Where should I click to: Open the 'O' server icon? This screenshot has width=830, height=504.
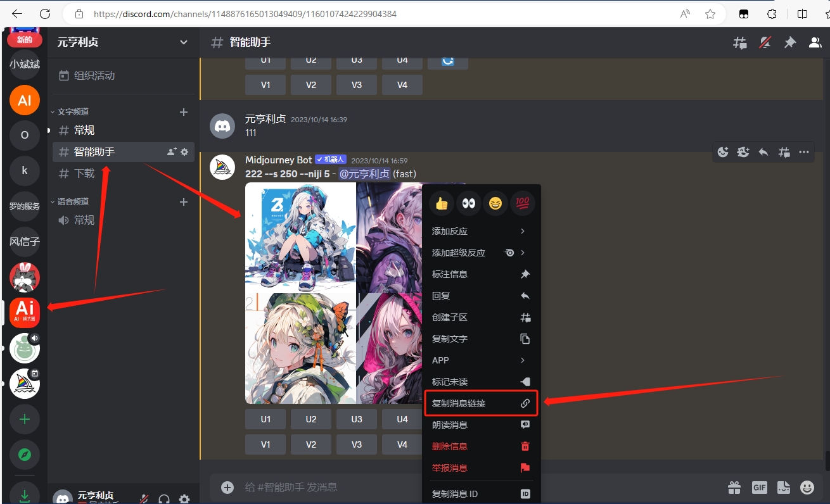25,135
